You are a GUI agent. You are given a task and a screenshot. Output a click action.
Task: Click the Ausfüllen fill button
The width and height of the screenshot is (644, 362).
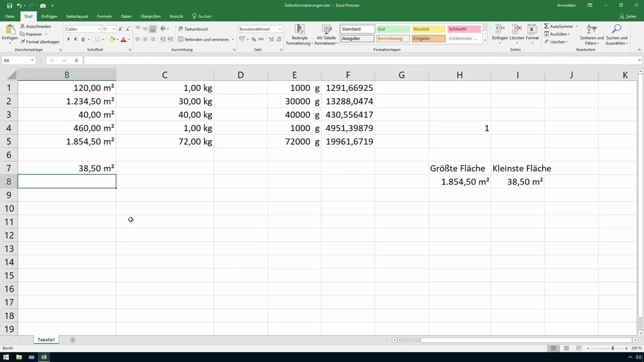(x=557, y=34)
